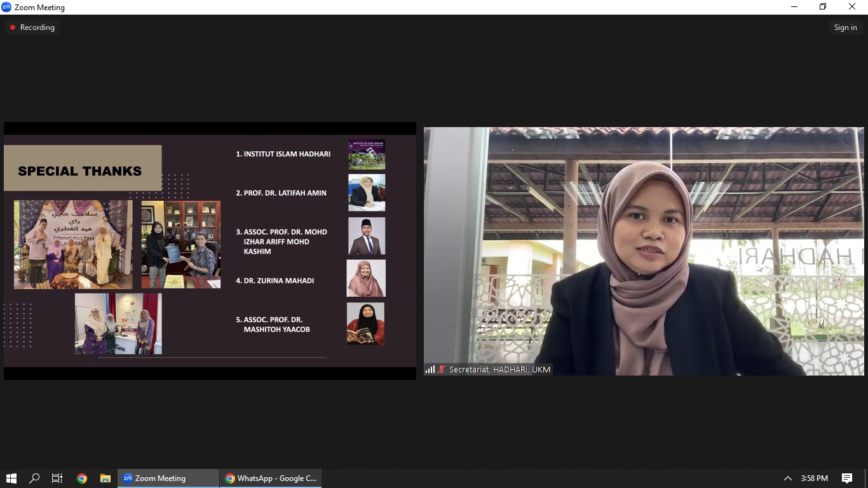
Task: Open the clock showing 3:58 PM
Action: coord(814,478)
